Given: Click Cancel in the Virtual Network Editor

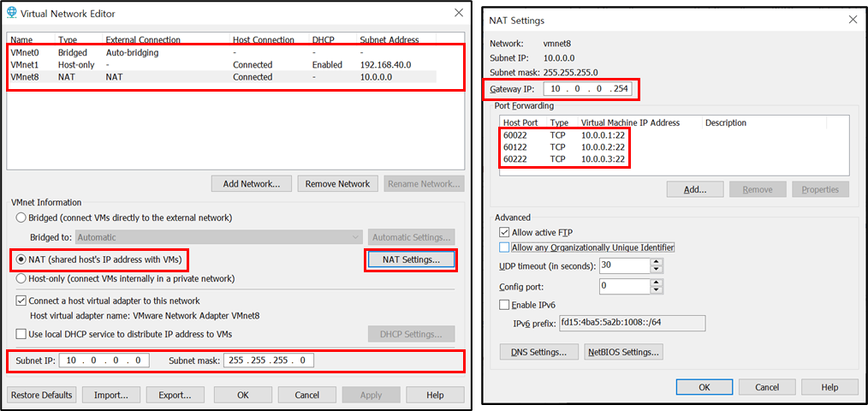Looking at the screenshot, I should pos(307,395).
